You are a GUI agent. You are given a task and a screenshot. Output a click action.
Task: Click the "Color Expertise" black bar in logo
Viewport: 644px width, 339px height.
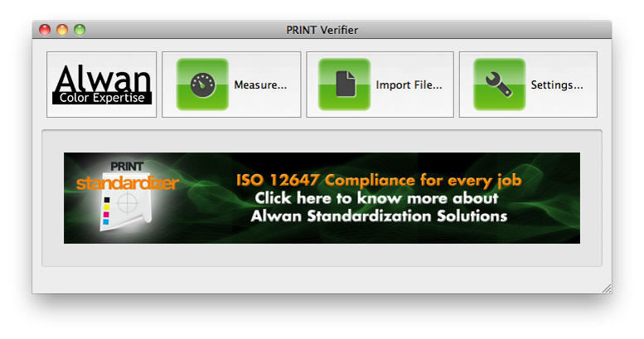(x=102, y=98)
